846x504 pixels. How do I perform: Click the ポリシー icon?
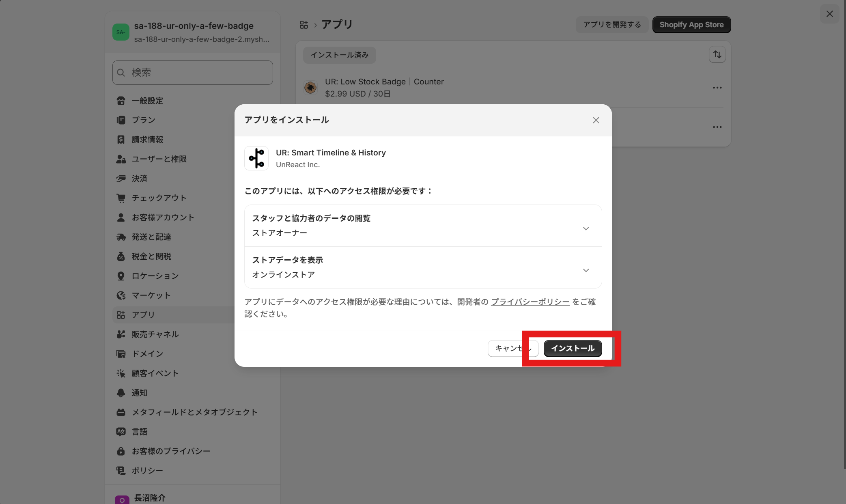(x=121, y=471)
